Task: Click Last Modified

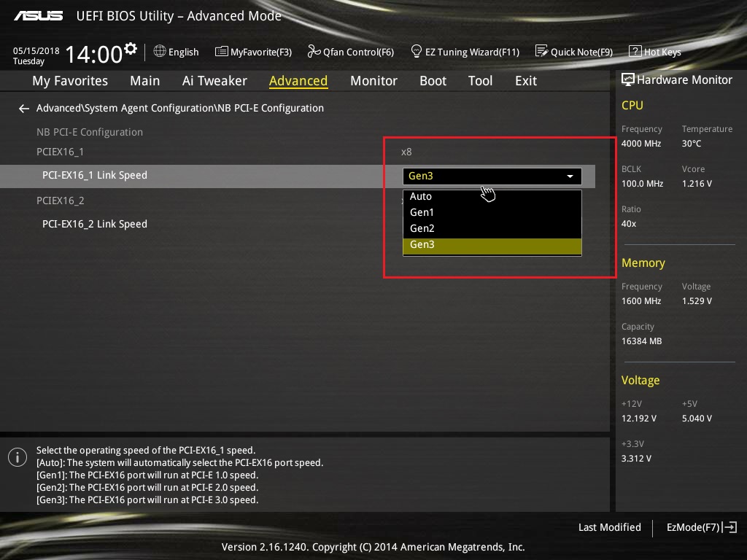Action: [x=609, y=527]
